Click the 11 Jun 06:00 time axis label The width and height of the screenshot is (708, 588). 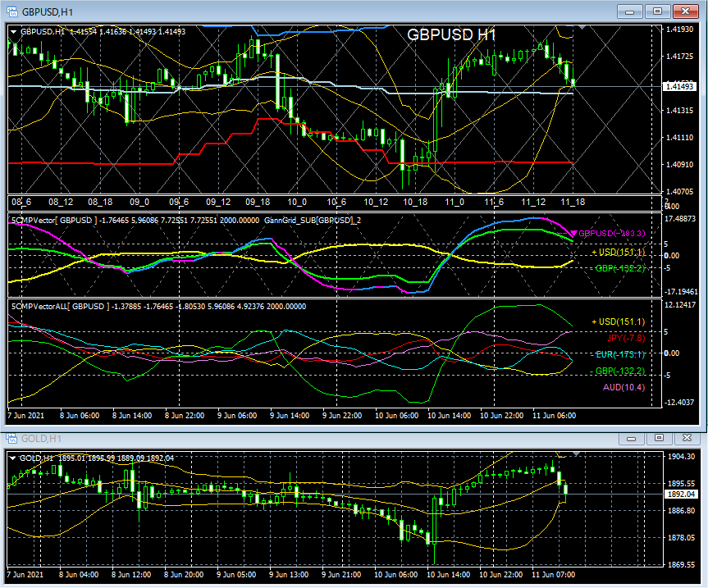554,416
